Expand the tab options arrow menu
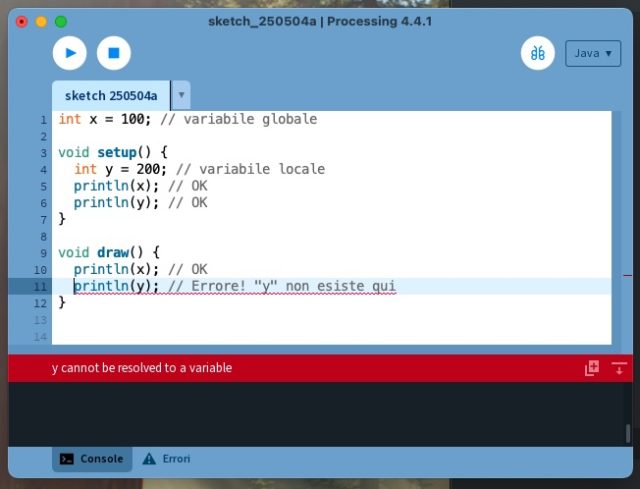 click(181, 96)
